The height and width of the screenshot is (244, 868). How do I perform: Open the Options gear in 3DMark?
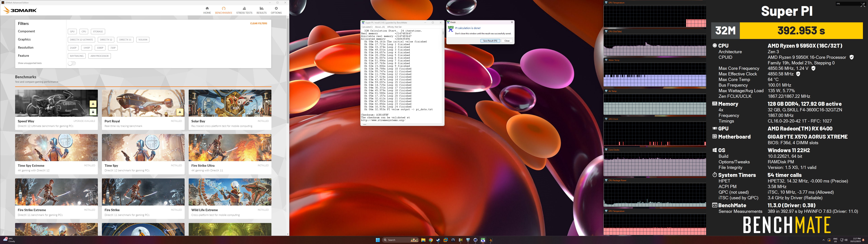[x=276, y=11]
